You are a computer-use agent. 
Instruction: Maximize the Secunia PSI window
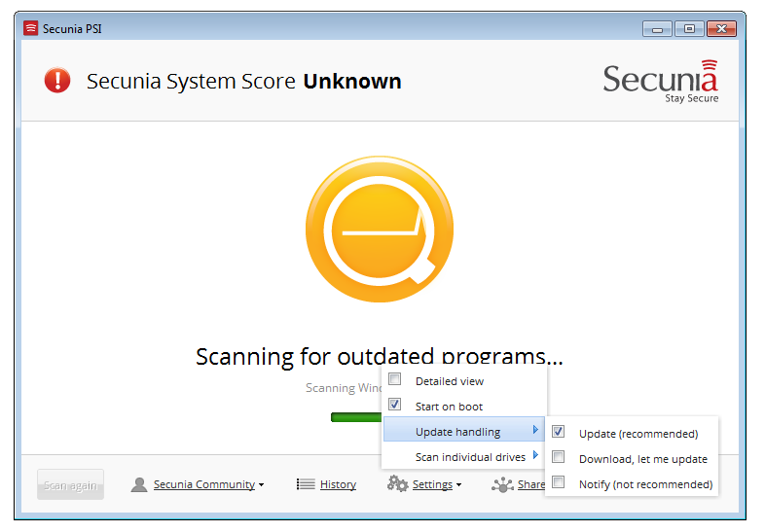[689, 29]
